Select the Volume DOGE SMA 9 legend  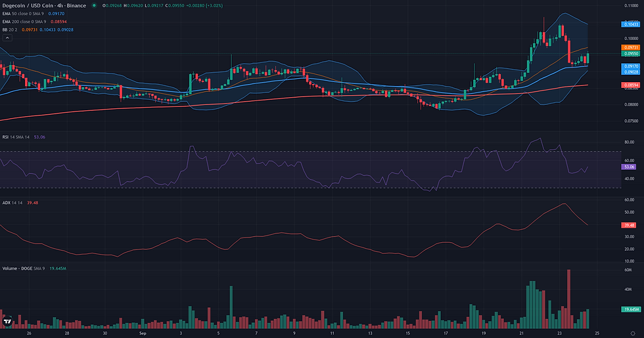24,268
